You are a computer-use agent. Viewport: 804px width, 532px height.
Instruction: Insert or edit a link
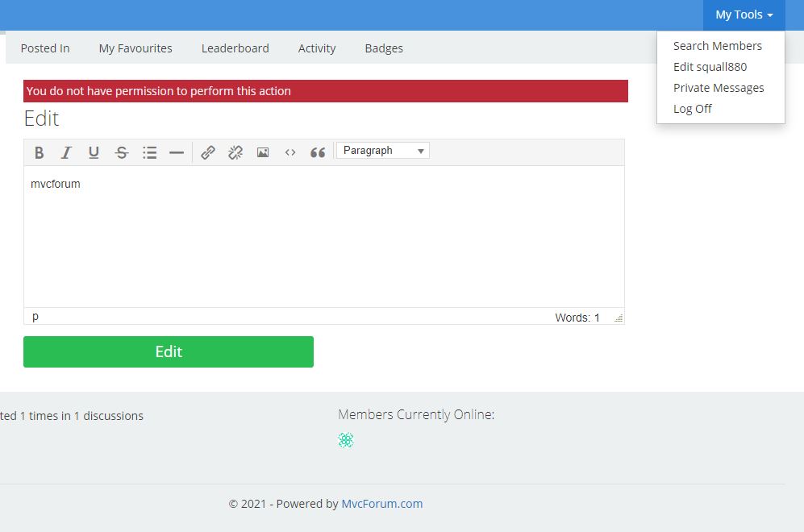[x=208, y=152]
